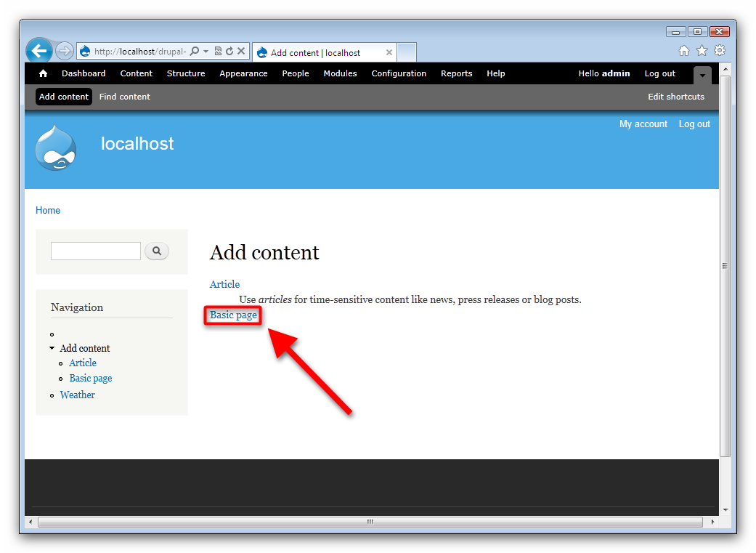Click the Stop loading X icon

click(241, 52)
